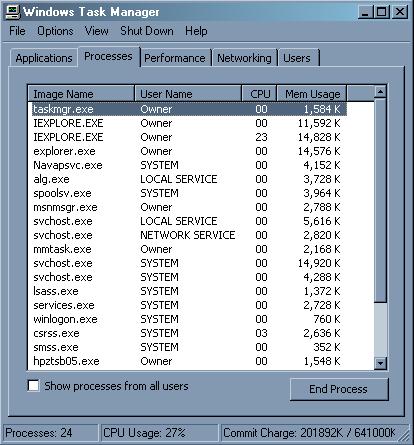Open the Options menu
The width and height of the screenshot is (414, 445).
[x=55, y=31]
